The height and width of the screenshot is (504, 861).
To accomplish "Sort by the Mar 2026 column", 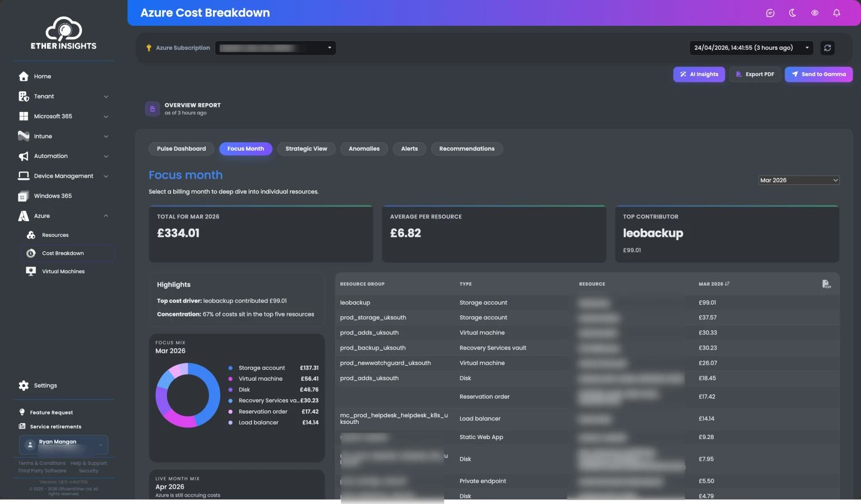I will [714, 284].
